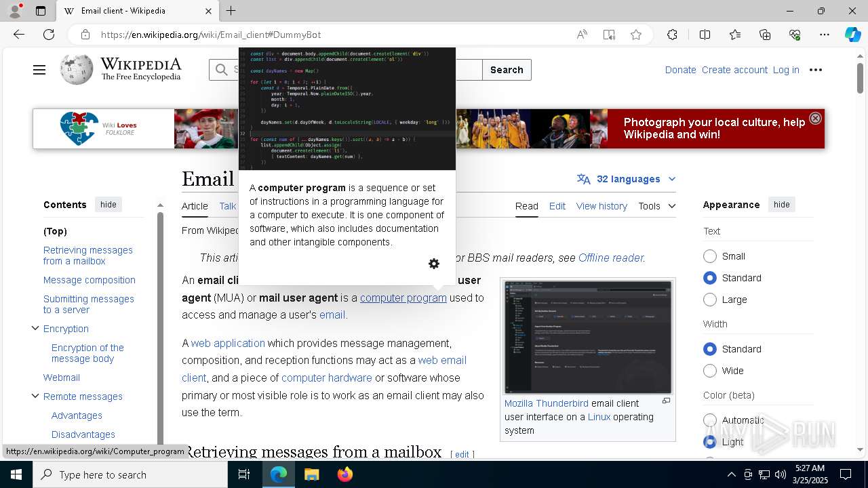Open the Edit tab

click(557, 206)
